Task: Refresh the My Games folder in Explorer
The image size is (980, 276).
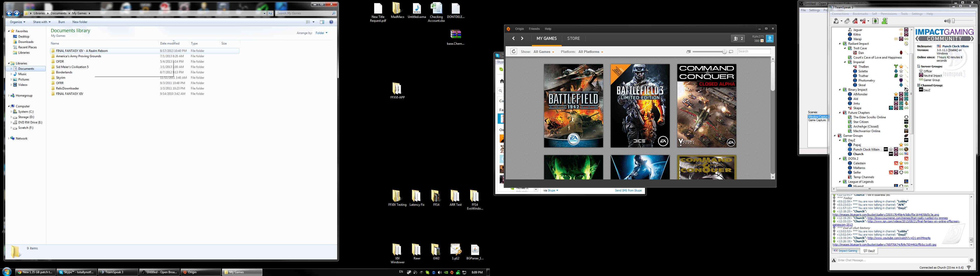Action: pyautogui.click(x=271, y=13)
